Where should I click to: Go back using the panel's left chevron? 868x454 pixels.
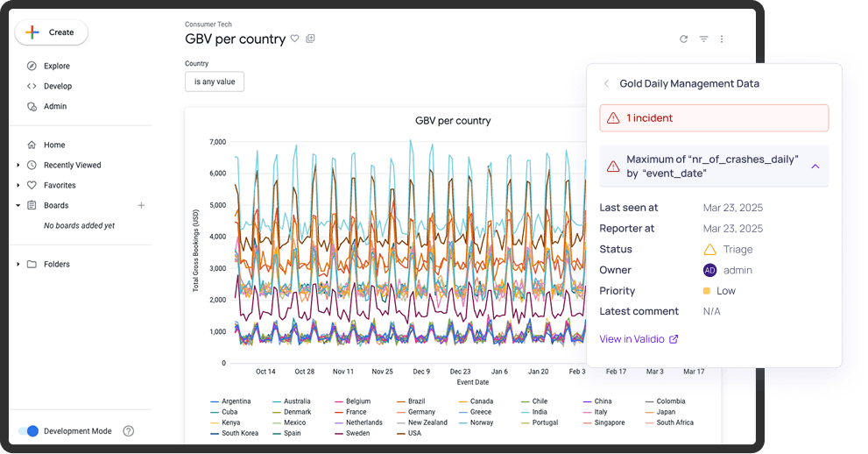tap(606, 84)
